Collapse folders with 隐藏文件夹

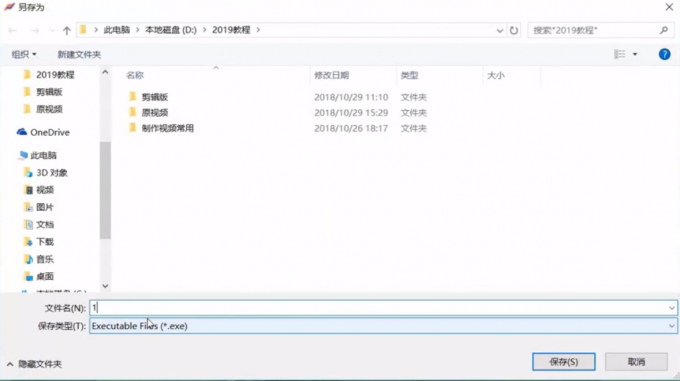(35, 364)
